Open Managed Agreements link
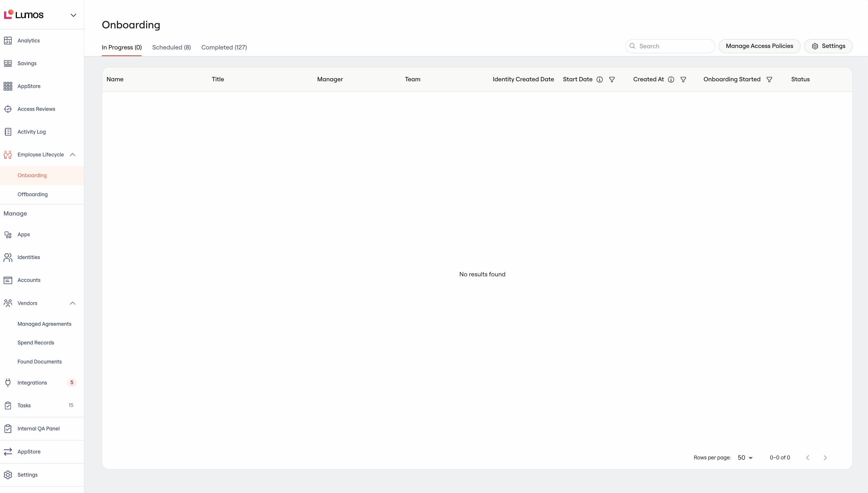 tap(44, 324)
